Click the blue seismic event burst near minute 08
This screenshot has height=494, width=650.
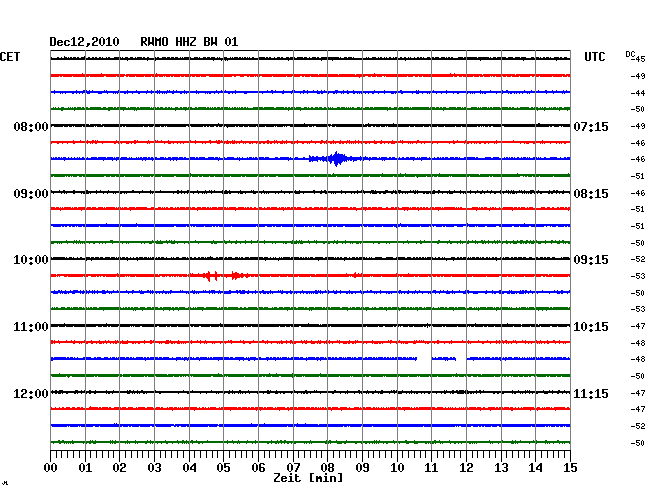335,159
